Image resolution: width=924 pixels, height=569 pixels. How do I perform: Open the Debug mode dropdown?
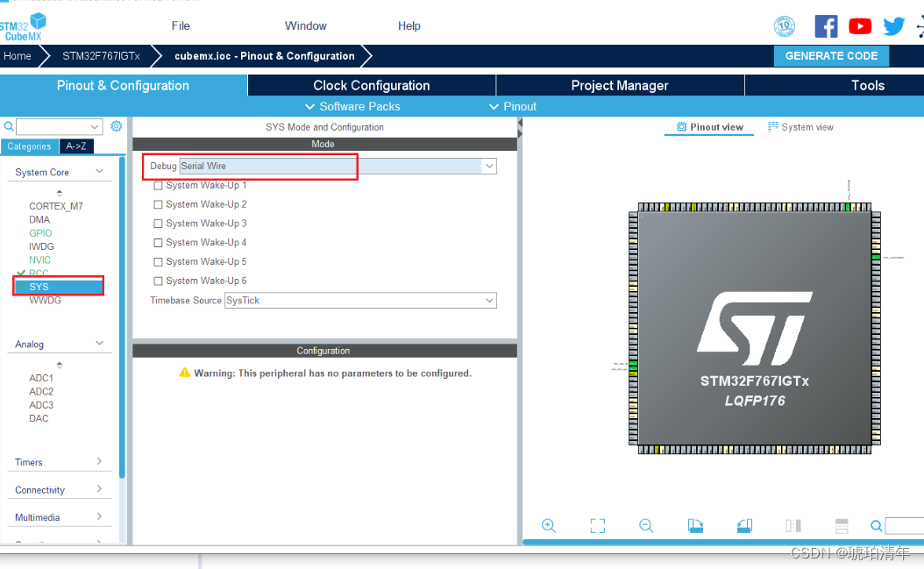(x=489, y=165)
